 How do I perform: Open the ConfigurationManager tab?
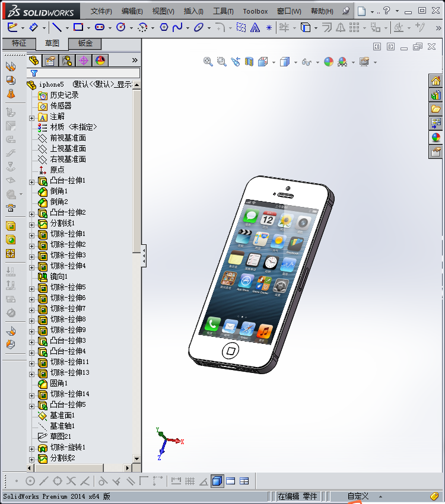67,60
